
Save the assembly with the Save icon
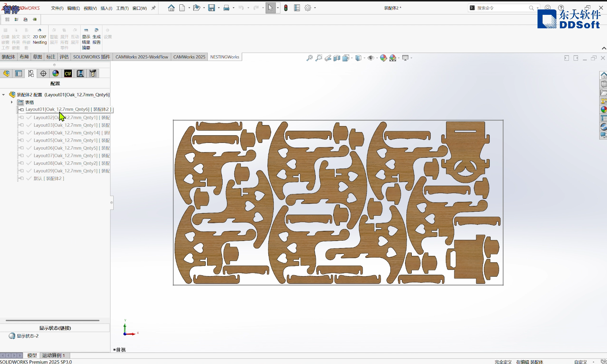coord(211,8)
